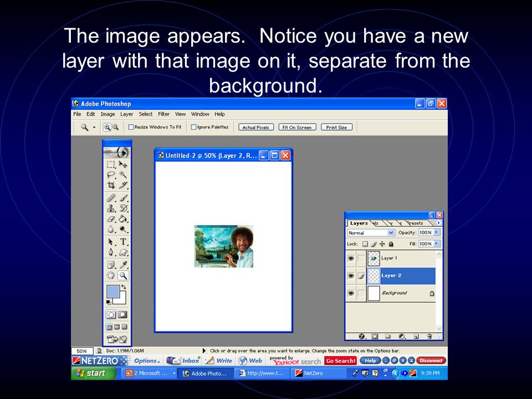Image resolution: width=532 pixels, height=399 pixels.
Task: Select the Path Selection arrow tool
Action: [111, 242]
